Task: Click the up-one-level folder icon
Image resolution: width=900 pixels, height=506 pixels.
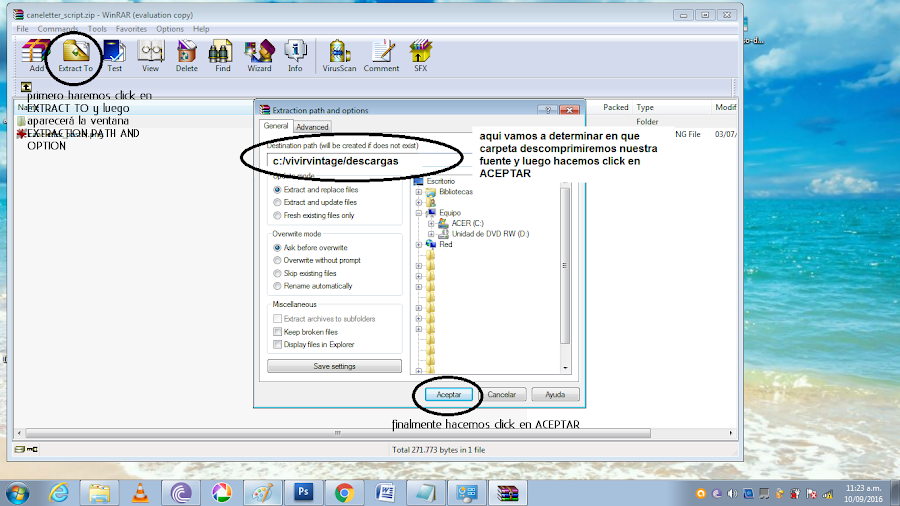Action: point(26,87)
